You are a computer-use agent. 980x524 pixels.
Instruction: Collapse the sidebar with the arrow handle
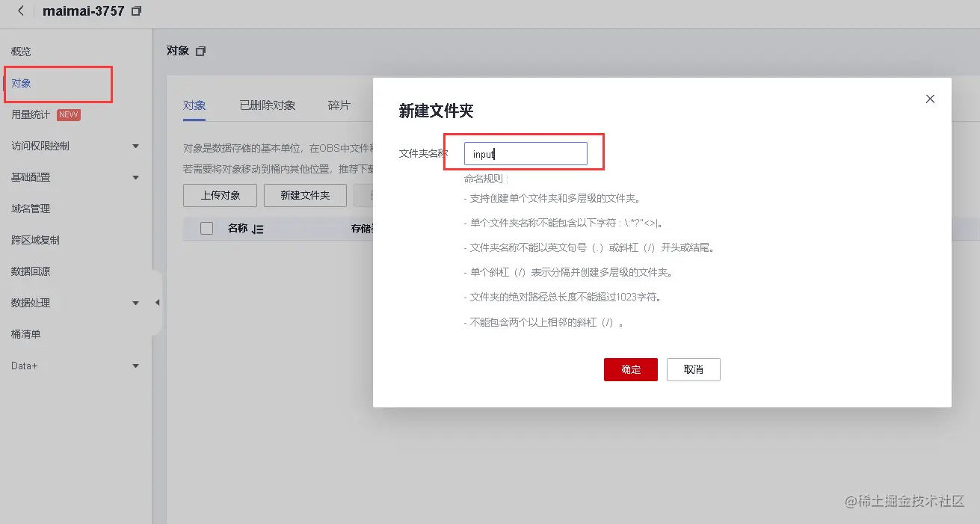click(157, 303)
